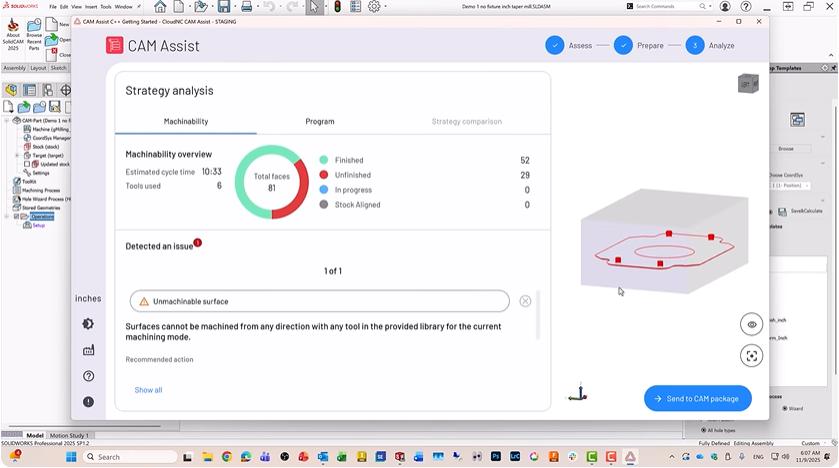Click Send to CAM package button

698,398
